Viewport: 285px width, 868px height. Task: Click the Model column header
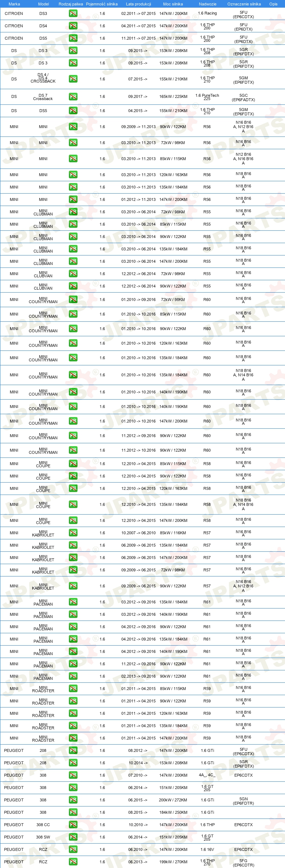coord(43,4)
